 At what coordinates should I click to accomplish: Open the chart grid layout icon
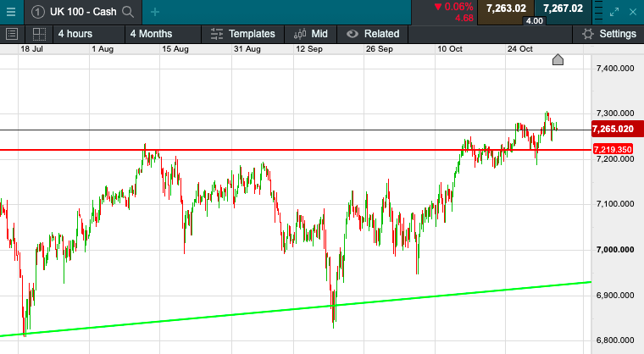[39, 34]
